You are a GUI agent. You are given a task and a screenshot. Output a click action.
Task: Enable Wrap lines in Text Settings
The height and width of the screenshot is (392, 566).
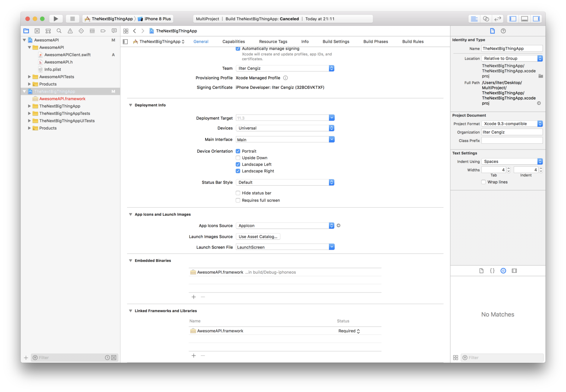(x=484, y=182)
